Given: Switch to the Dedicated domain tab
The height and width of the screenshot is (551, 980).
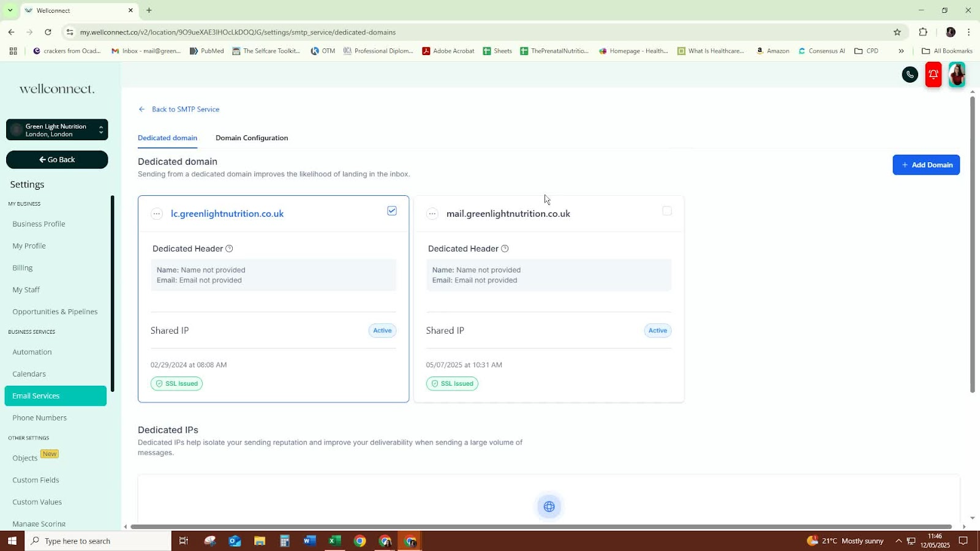Looking at the screenshot, I should (x=167, y=138).
